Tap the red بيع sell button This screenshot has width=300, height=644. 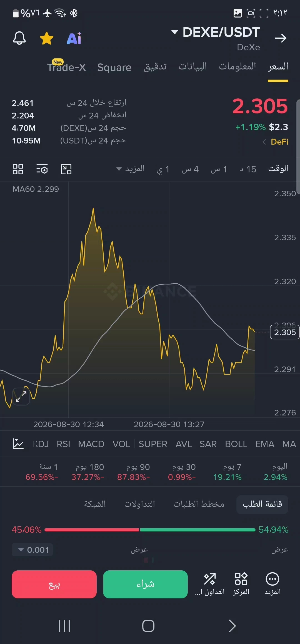54,584
